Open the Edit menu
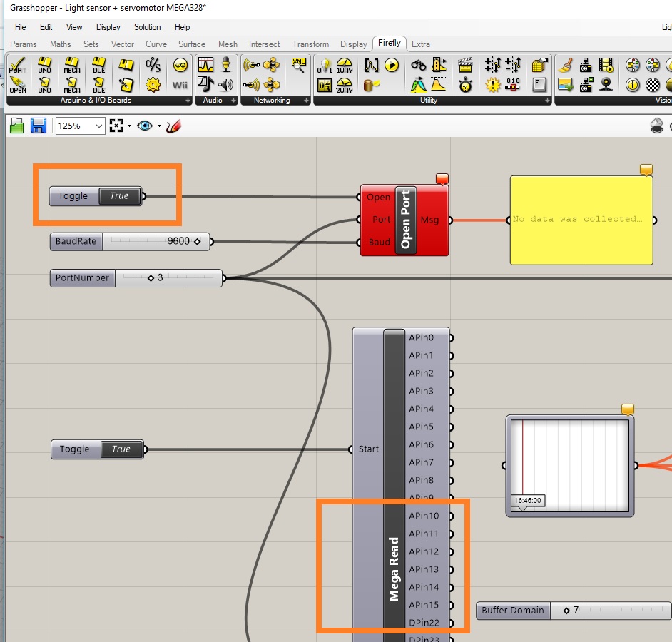672x642 pixels. [46, 27]
